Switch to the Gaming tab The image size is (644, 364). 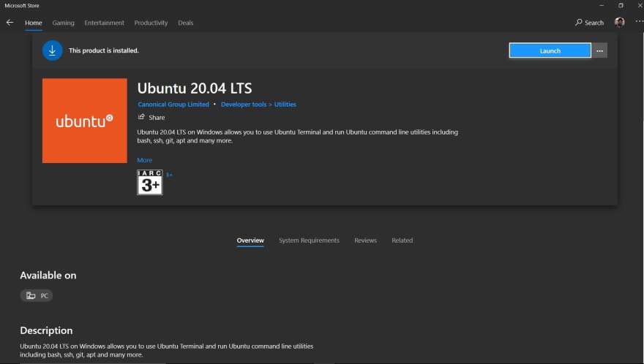coord(63,23)
